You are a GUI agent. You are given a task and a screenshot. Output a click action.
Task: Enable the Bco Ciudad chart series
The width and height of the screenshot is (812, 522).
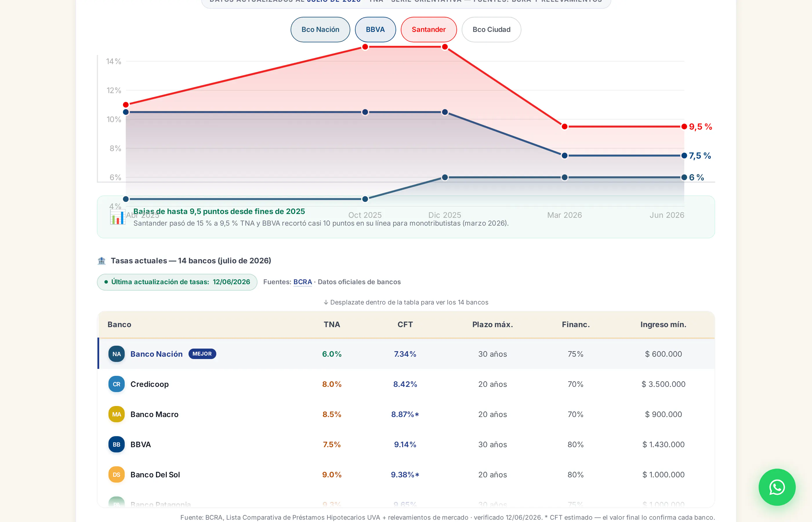[491, 30]
